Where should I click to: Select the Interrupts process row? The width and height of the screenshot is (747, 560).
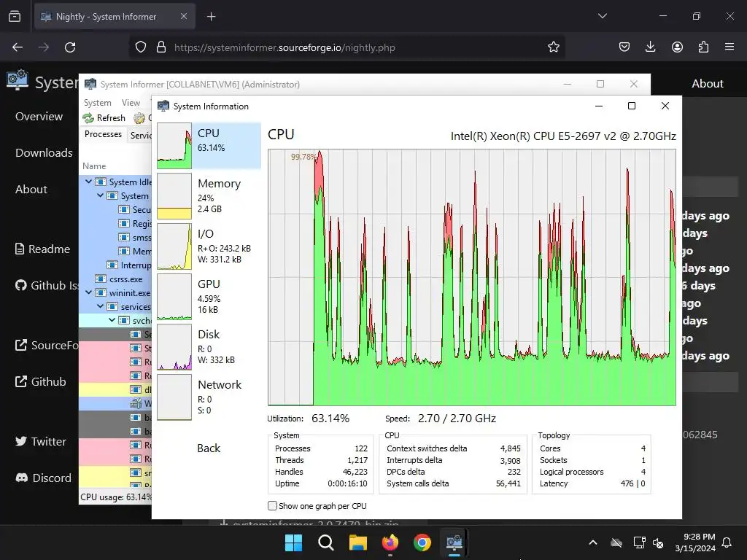115,265
